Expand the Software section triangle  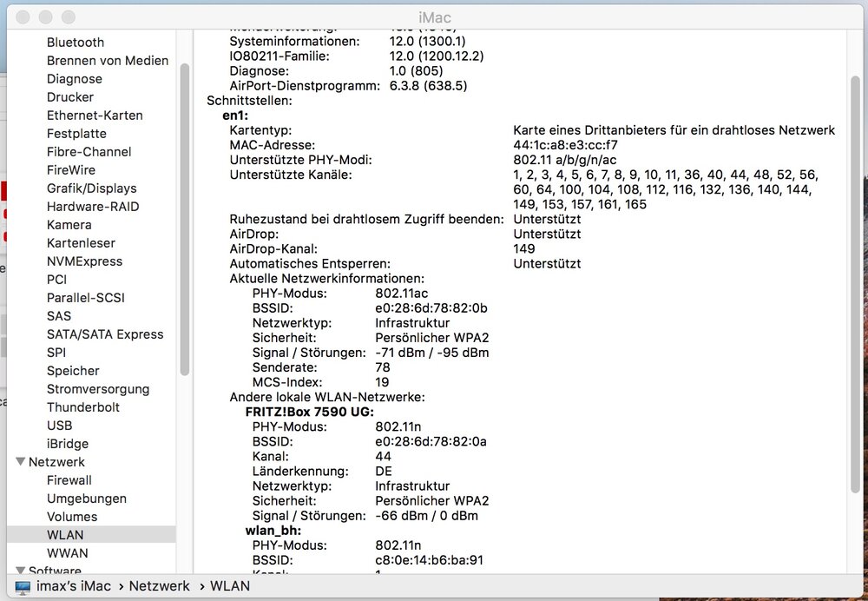pyautogui.click(x=21, y=571)
